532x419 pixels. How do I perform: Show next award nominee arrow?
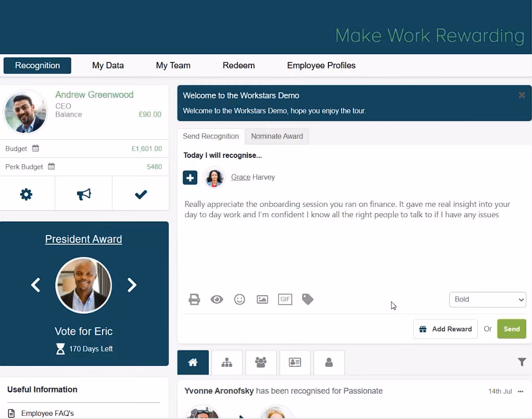[132, 285]
